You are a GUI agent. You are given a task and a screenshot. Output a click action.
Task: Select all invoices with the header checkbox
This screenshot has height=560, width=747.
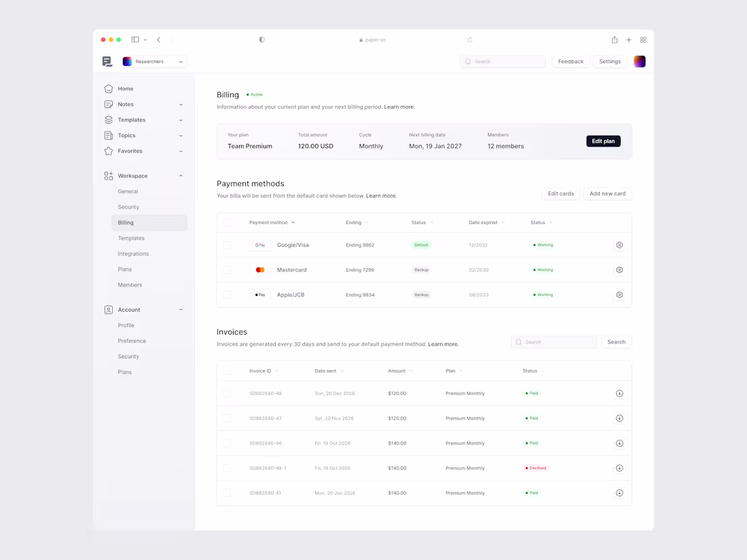[x=227, y=371]
